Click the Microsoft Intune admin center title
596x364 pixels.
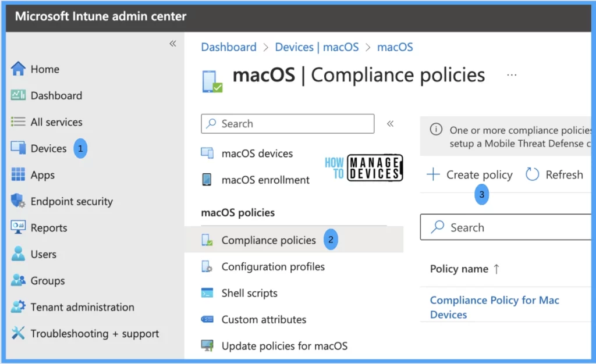(100, 16)
